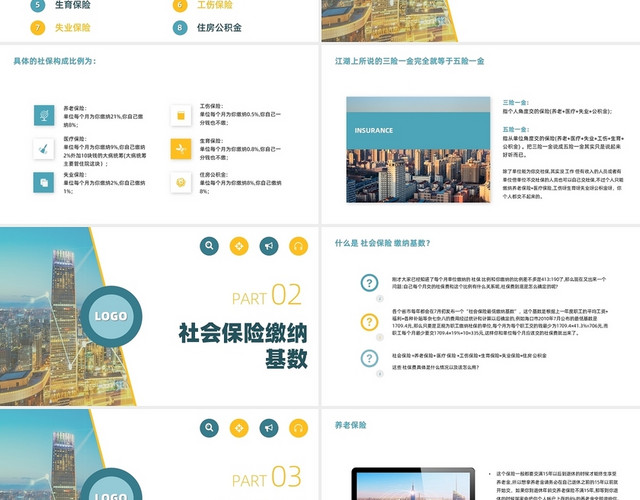Click the brush icon next to 医疗保险
Viewport: 640px width, 500px height.
[x=44, y=149]
